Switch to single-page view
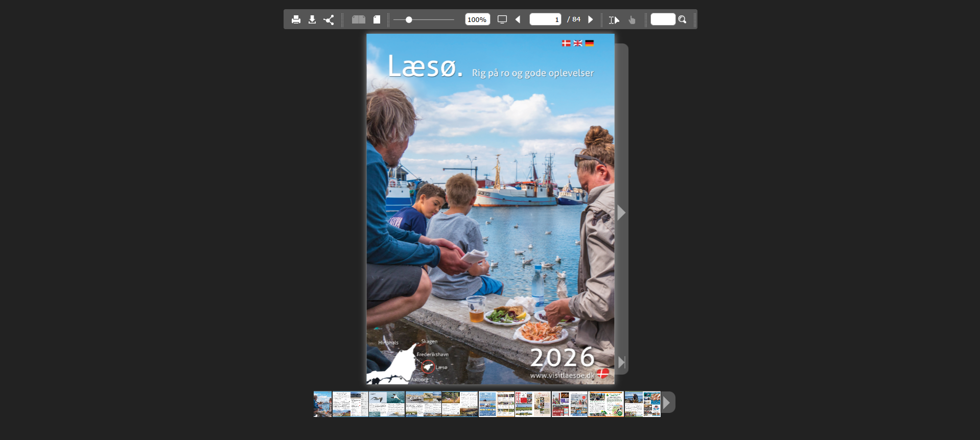 click(x=377, y=20)
